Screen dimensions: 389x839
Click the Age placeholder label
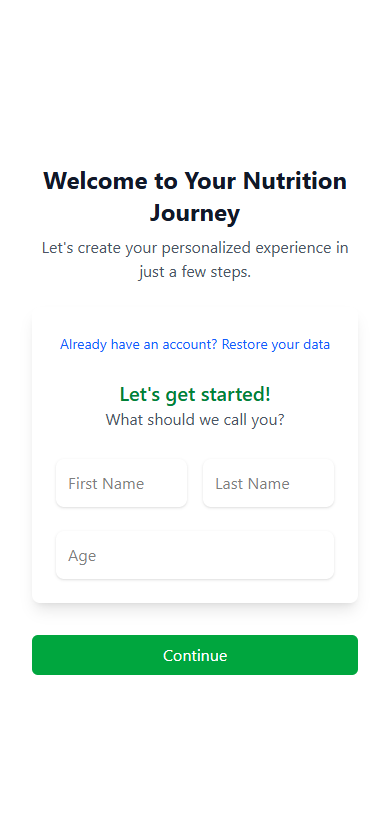pyautogui.click(x=82, y=556)
